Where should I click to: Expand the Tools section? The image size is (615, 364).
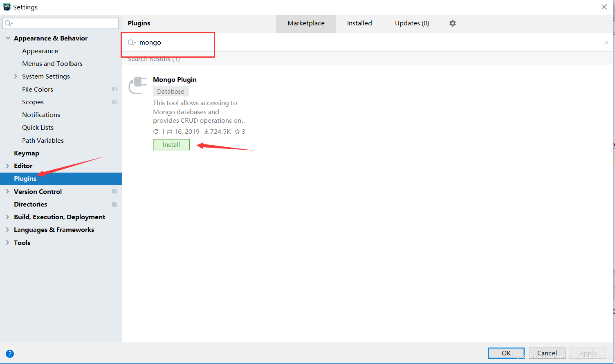click(x=8, y=243)
